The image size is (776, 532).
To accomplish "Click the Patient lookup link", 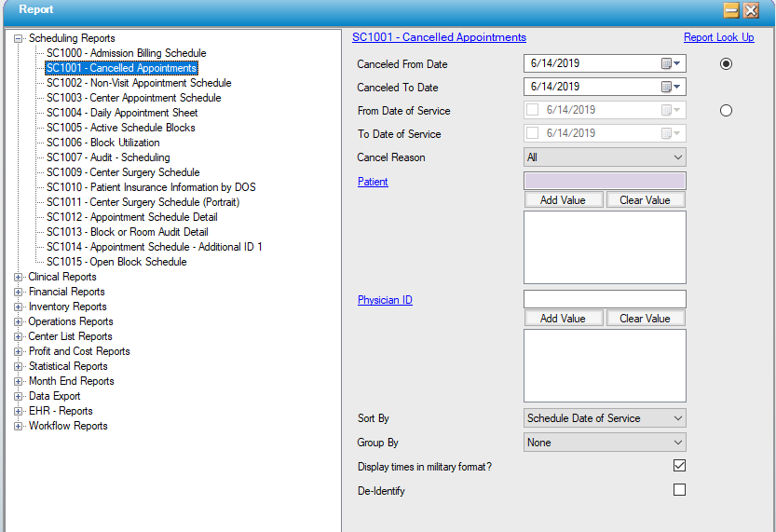I will (x=373, y=182).
